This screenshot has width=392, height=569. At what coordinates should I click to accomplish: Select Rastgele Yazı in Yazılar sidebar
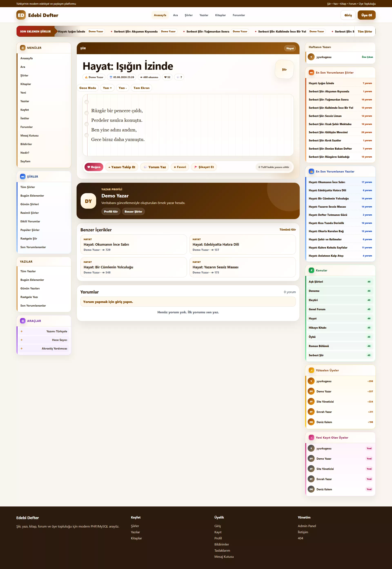coord(44,297)
